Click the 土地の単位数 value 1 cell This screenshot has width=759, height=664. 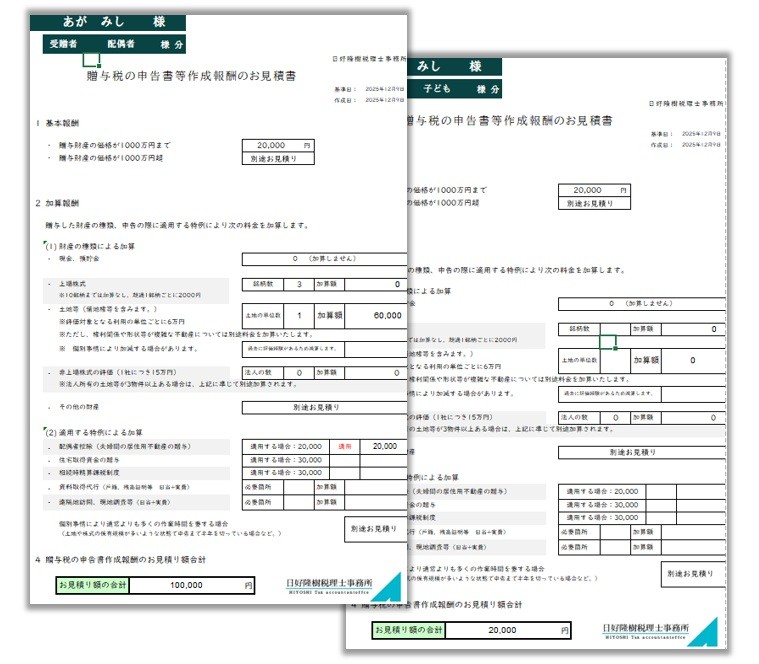click(299, 314)
